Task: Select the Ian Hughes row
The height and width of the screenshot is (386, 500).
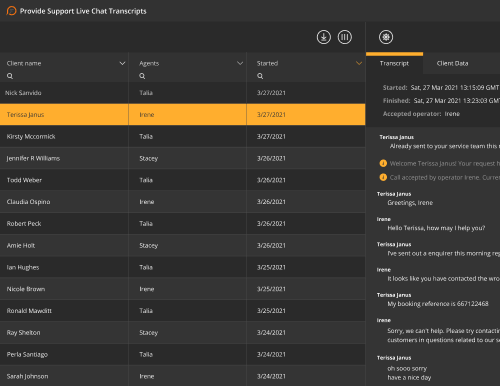Action: click(x=183, y=267)
